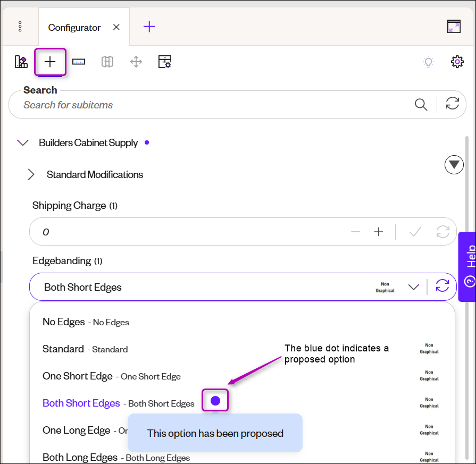The image size is (476, 464).
Task: Click the magnifier search icon
Action: pos(421,105)
